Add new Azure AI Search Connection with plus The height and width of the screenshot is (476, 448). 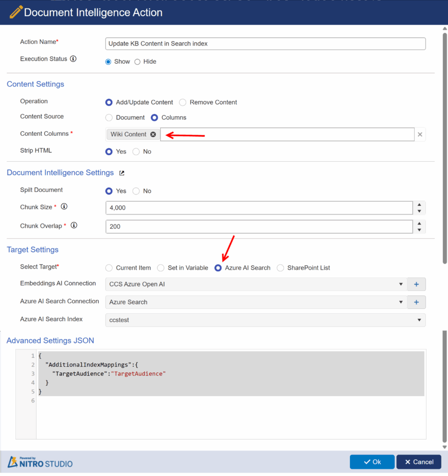coord(416,302)
